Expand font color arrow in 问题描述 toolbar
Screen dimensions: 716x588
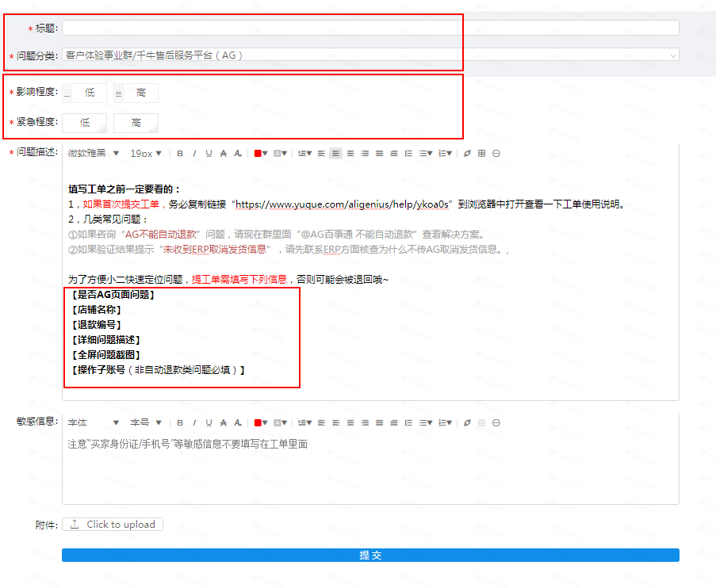(x=264, y=154)
